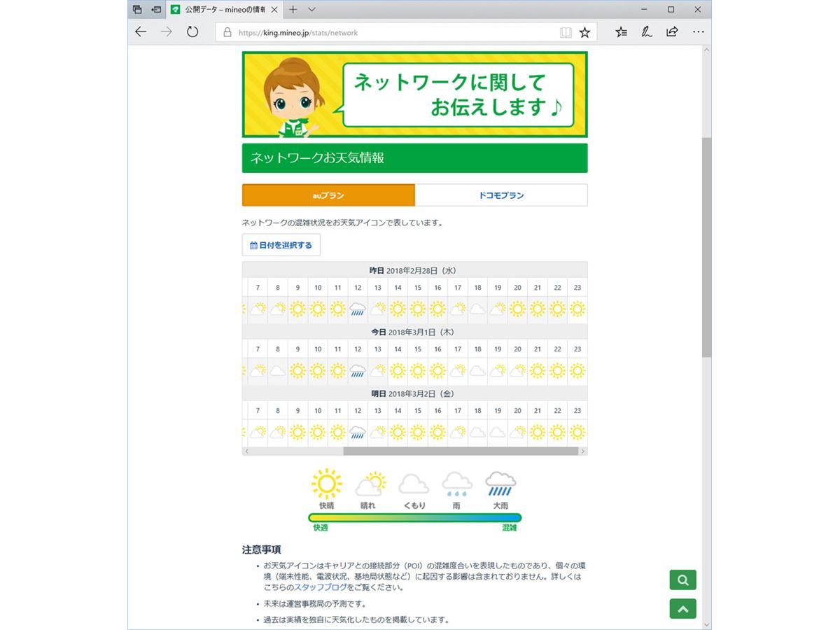
Task: Refresh the page with reload icon
Action: [x=192, y=32]
